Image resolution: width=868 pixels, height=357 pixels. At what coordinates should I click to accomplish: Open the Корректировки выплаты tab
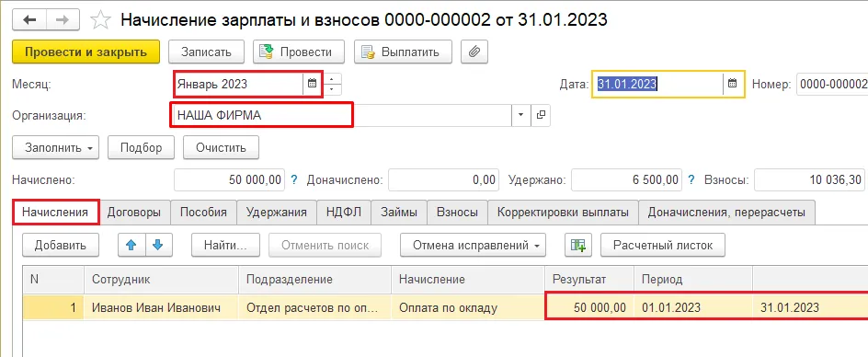563,213
